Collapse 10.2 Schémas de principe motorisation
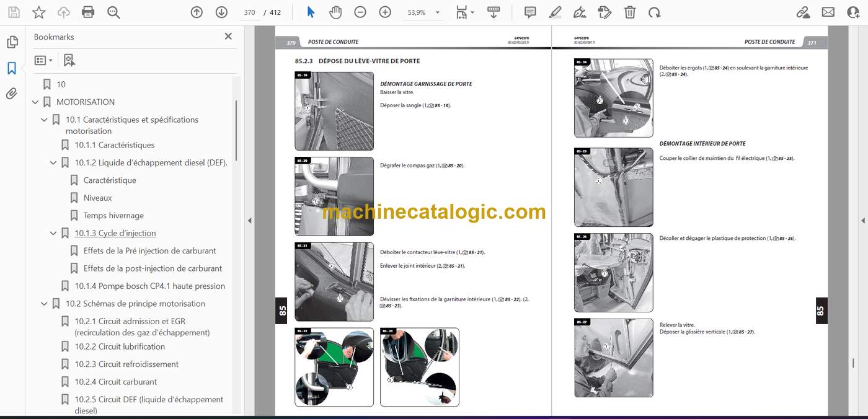 pyautogui.click(x=44, y=304)
